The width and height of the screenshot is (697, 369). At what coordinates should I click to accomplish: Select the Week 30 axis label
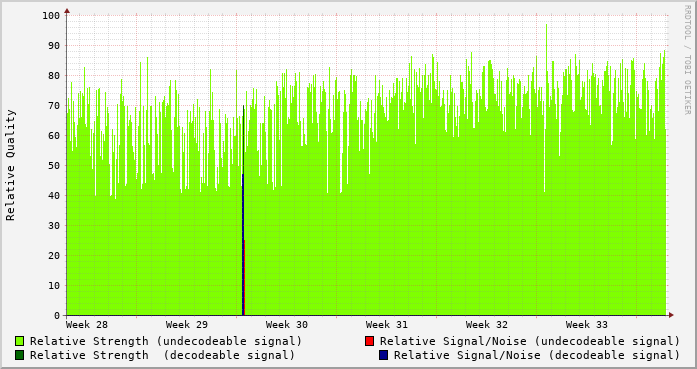coord(287,325)
